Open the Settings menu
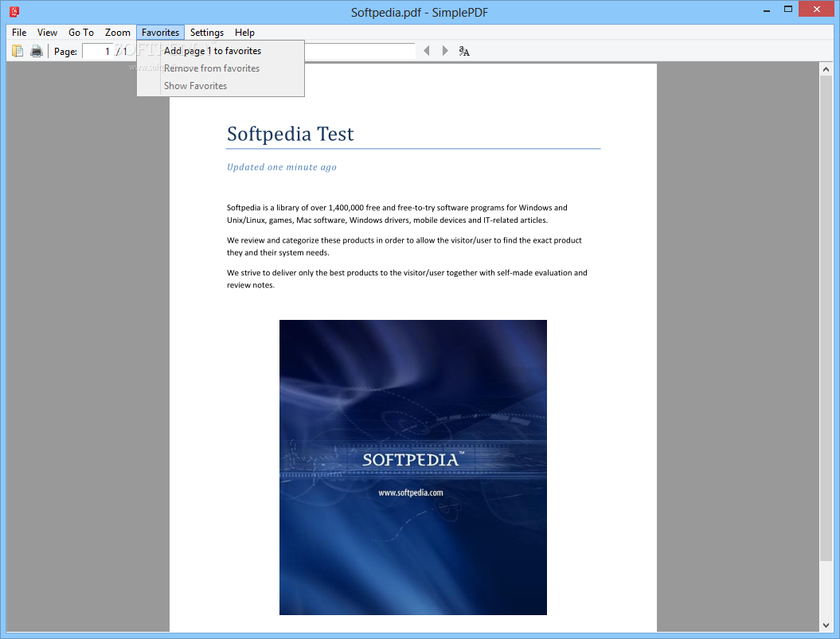 207,33
